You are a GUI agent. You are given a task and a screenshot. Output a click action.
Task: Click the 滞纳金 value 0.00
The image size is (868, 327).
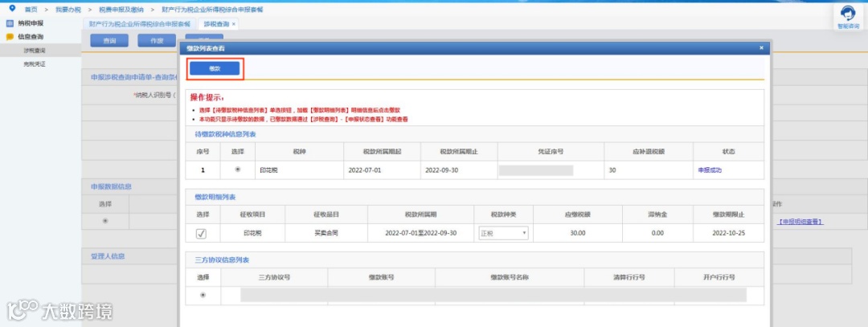pos(657,233)
